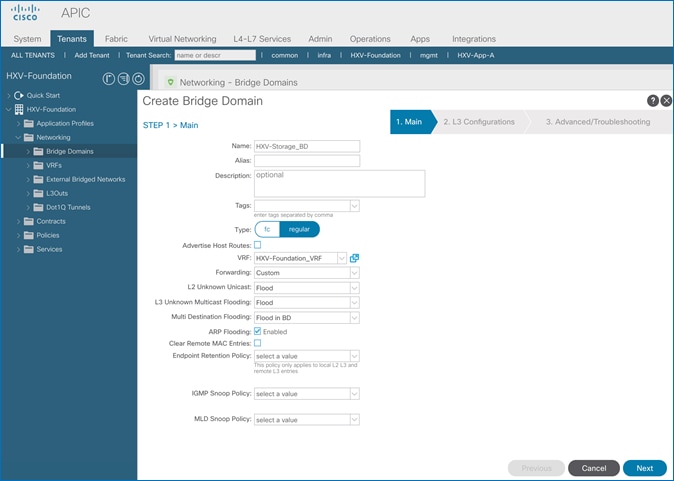Open Endpoint Retention Policy dropdown

coord(355,356)
